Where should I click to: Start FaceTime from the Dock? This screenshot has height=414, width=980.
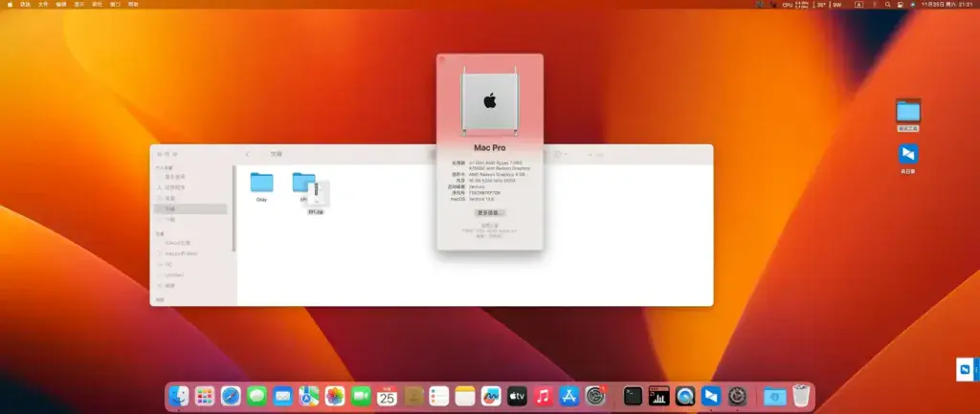pos(361,396)
